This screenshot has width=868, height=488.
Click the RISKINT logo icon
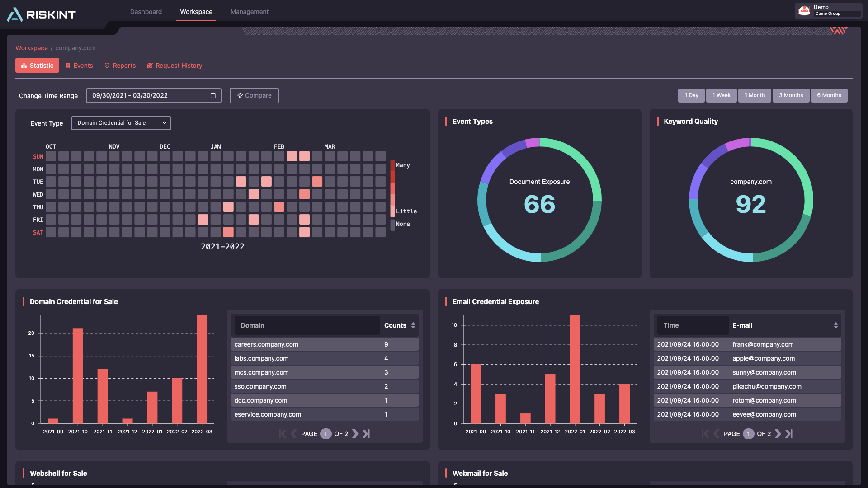[15, 14]
